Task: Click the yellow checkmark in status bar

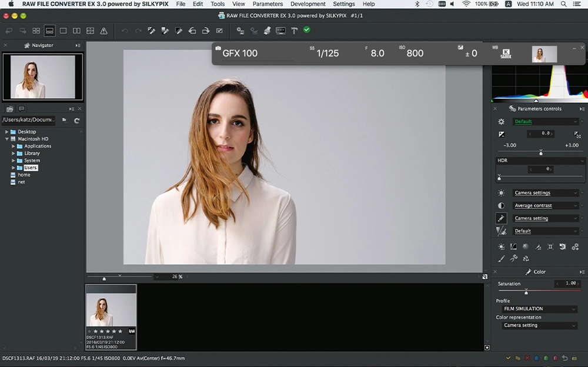Action: tap(508, 358)
